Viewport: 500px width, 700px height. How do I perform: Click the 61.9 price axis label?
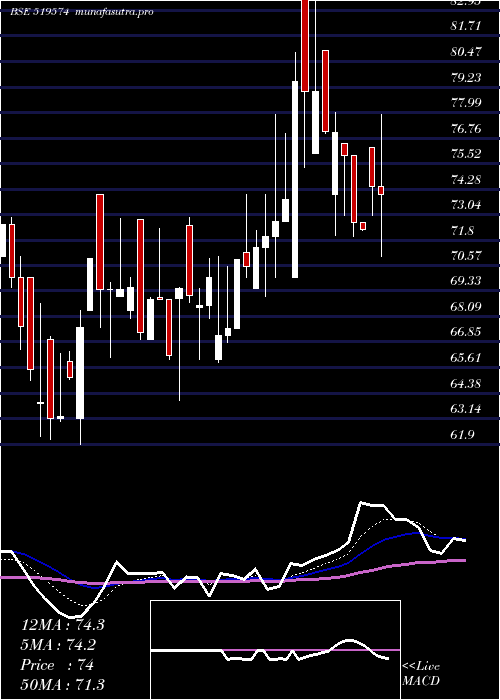pyautogui.click(x=462, y=435)
